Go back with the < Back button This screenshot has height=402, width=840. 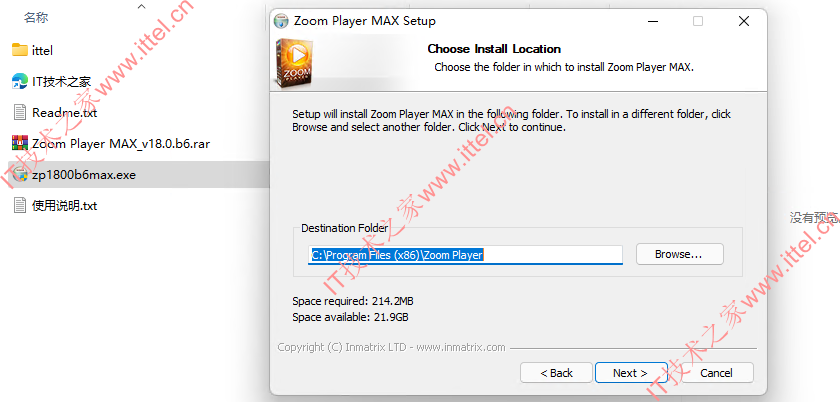tap(556, 373)
